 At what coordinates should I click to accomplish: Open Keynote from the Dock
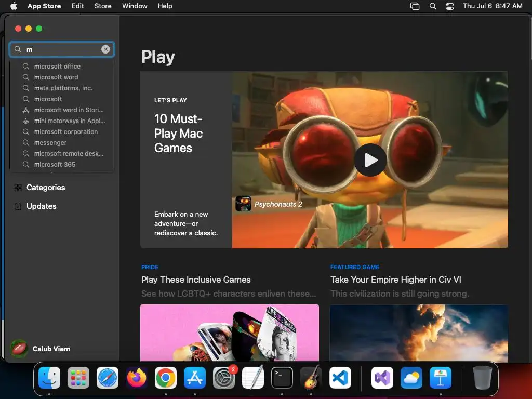coord(441,377)
